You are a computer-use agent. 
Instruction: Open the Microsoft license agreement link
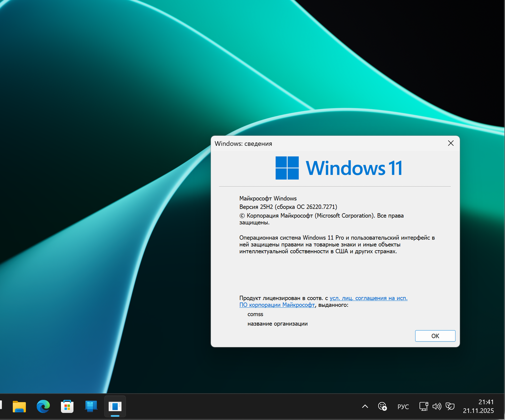point(368,298)
